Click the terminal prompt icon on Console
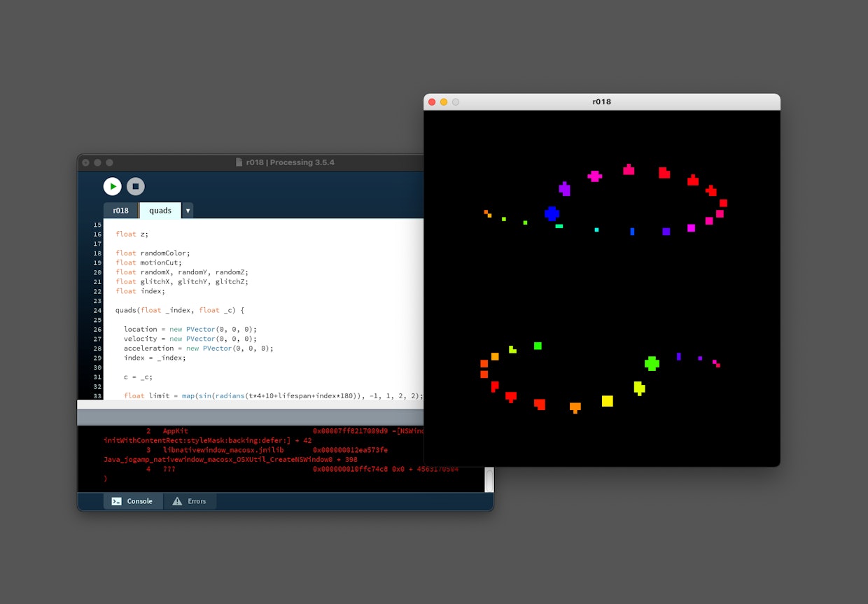This screenshot has width=868, height=604. pos(117,501)
